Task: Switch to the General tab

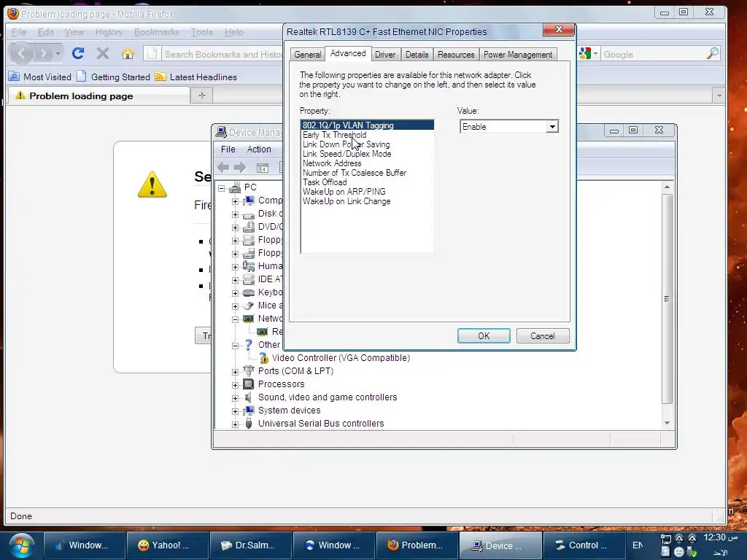Action: click(307, 54)
